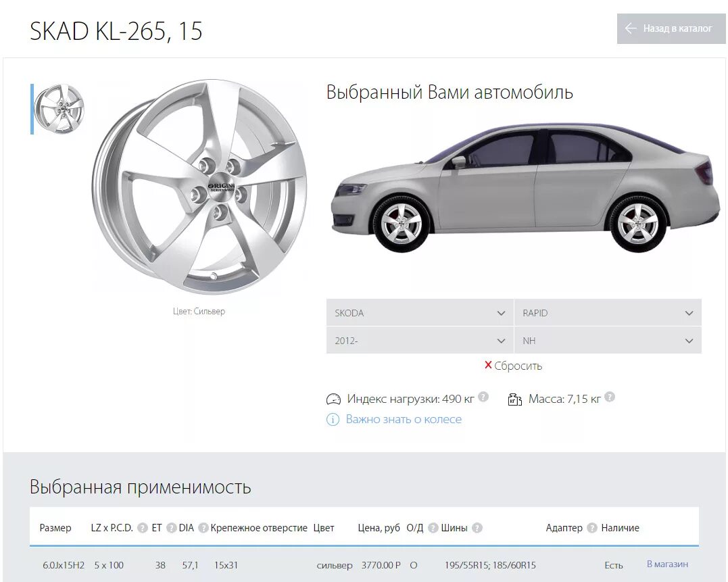Open the RAPID model dropdown
728x582 pixels.
click(608, 313)
